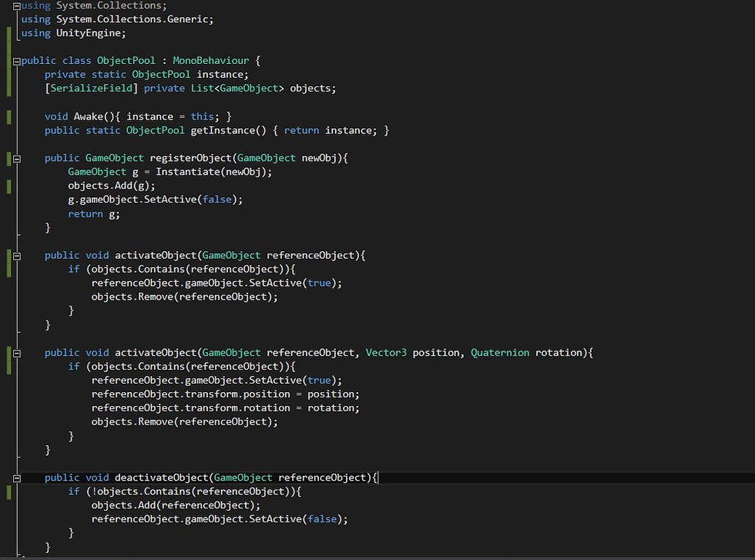This screenshot has width=755, height=560.
Task: Click the 'deactivateObject' method name
Action: tap(161, 478)
